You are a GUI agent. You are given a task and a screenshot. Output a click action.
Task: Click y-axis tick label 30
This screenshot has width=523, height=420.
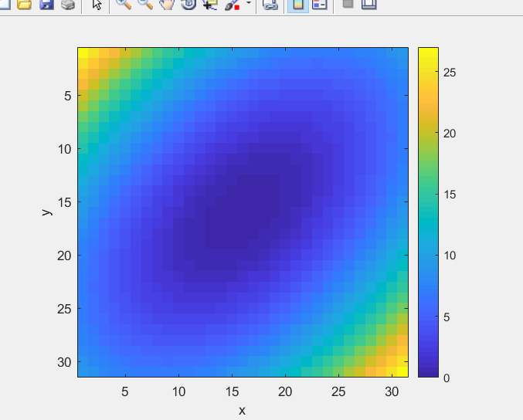pos(64,362)
